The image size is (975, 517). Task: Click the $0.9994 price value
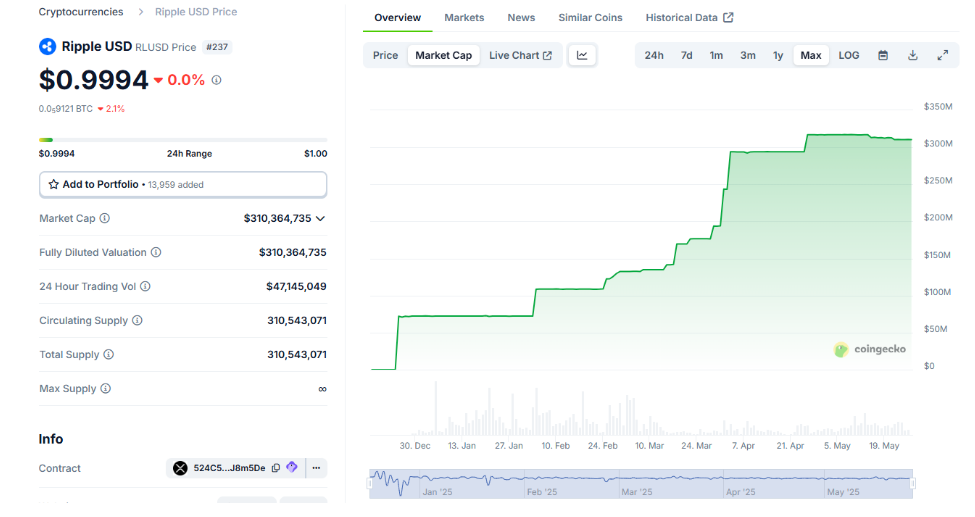93,80
